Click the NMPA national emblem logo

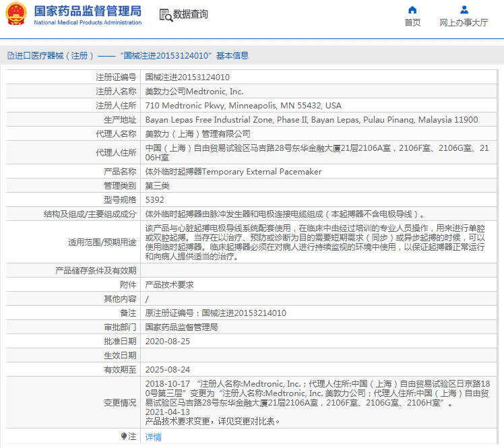click(x=17, y=14)
